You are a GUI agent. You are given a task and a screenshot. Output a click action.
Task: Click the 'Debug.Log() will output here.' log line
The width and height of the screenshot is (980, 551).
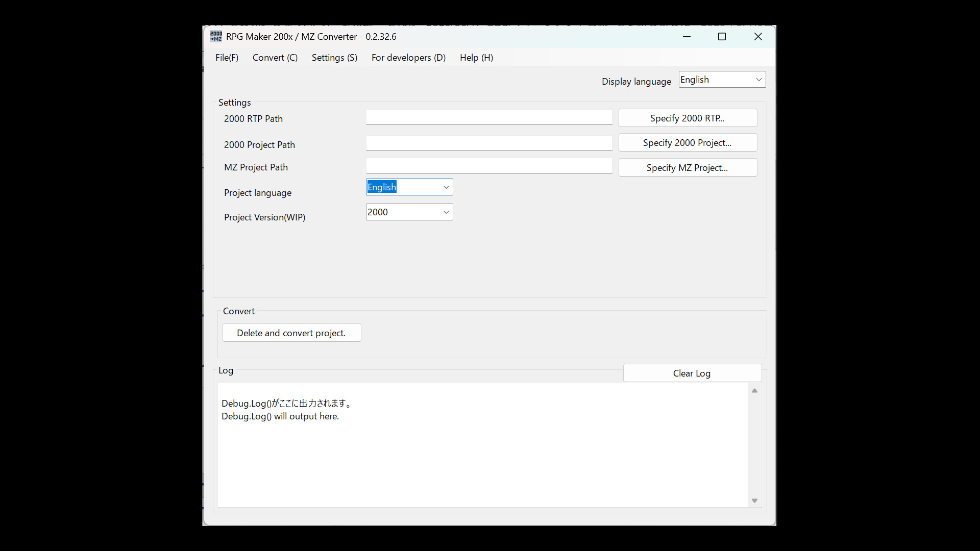tap(280, 416)
